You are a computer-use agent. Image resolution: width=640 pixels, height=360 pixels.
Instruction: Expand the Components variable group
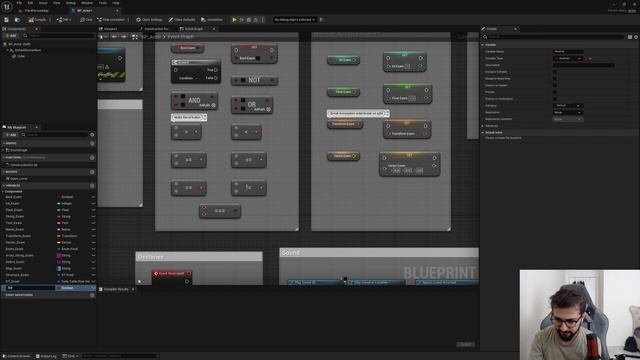[x=4, y=191]
